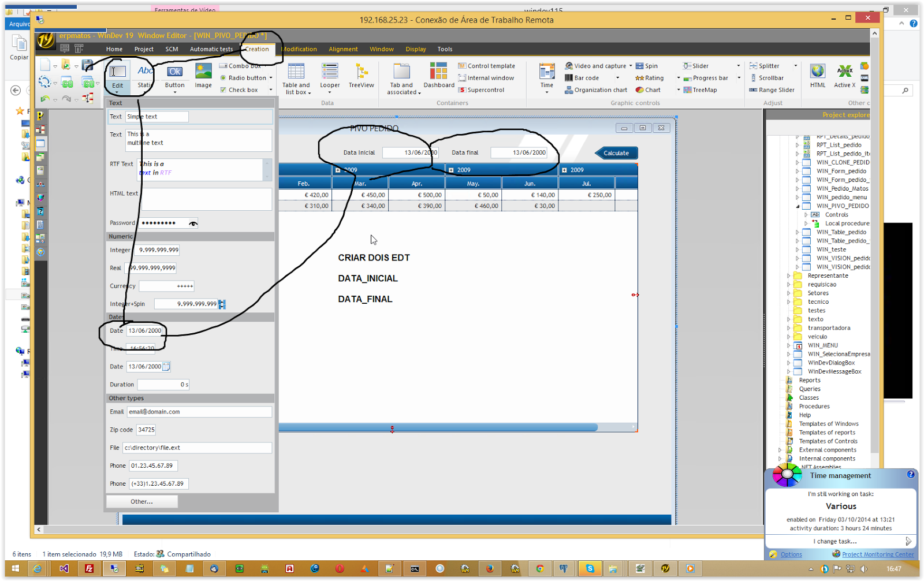Screen dimensions: 924x581
Task: Collapse the WIN_PIVO_PEDIDO tree node
Action: tap(798, 206)
